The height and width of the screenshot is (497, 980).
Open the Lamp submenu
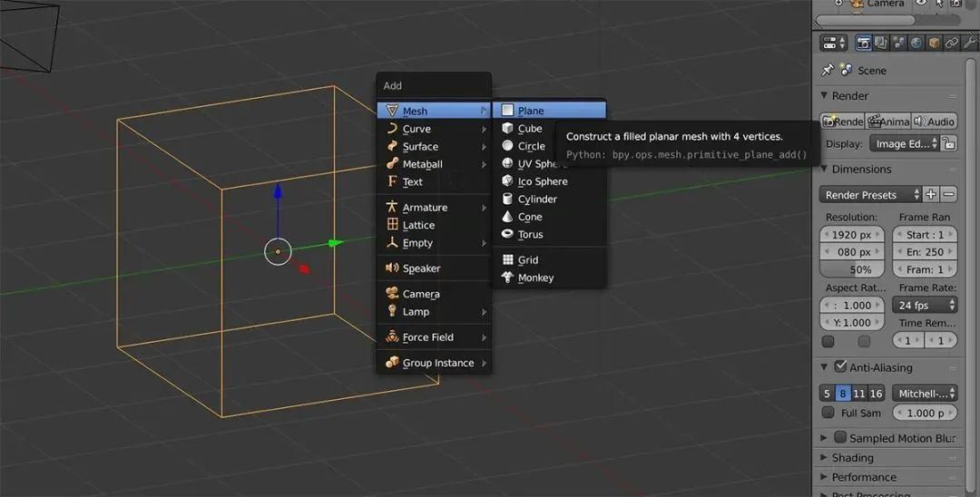click(x=434, y=312)
